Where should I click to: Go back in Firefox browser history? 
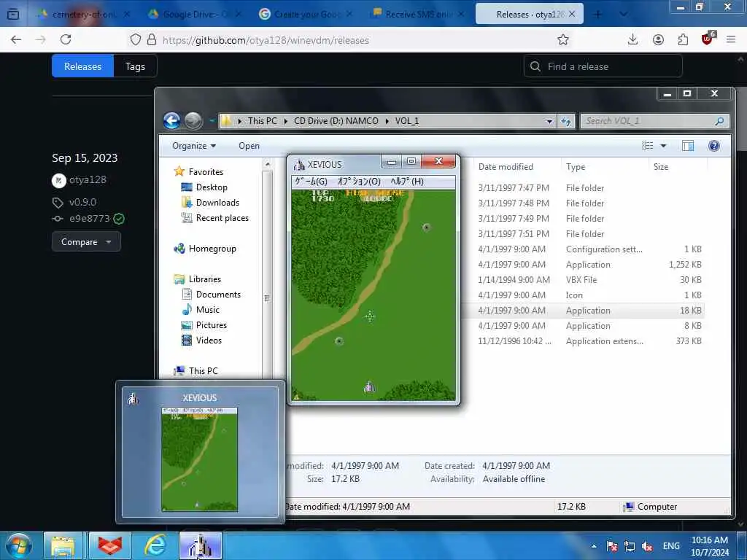16,40
